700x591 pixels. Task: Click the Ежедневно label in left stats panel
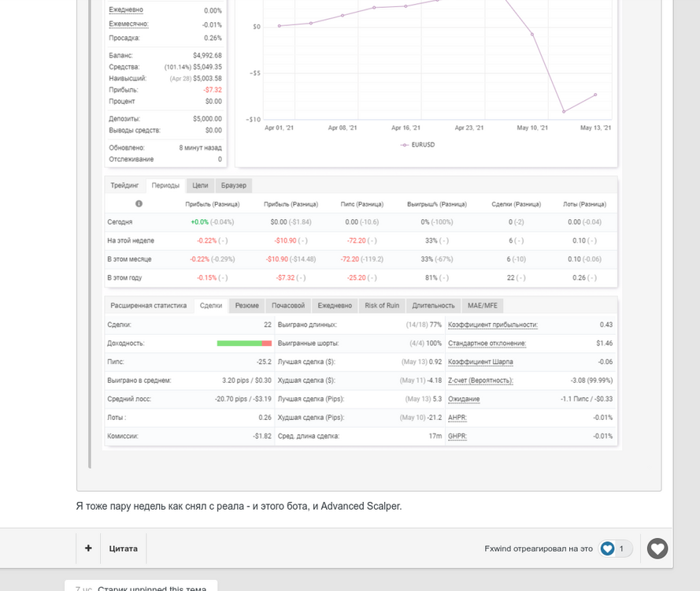click(x=126, y=9)
